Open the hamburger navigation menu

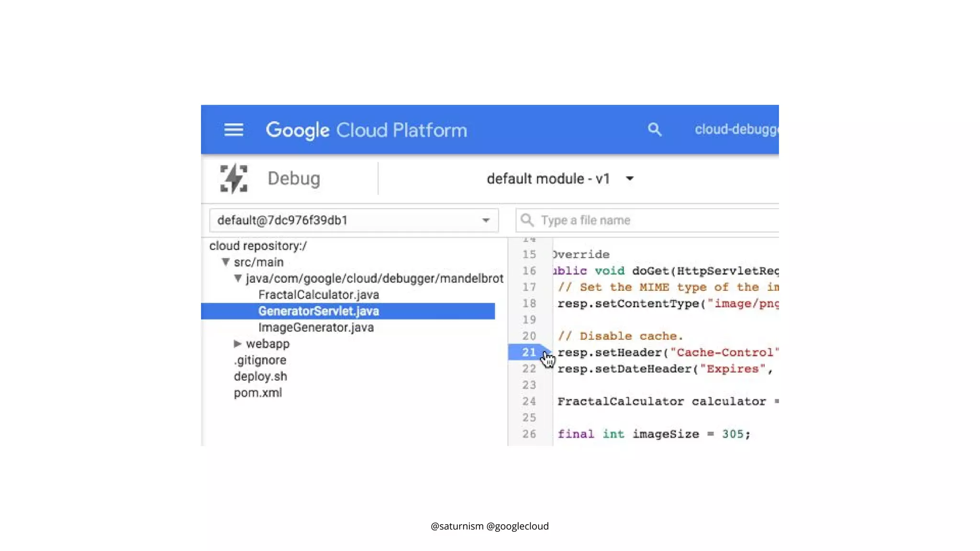[234, 130]
